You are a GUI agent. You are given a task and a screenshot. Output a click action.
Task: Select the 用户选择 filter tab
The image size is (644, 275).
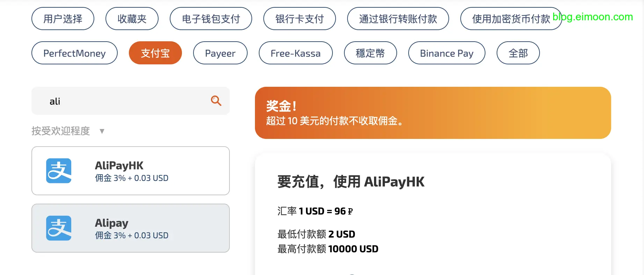(x=63, y=19)
